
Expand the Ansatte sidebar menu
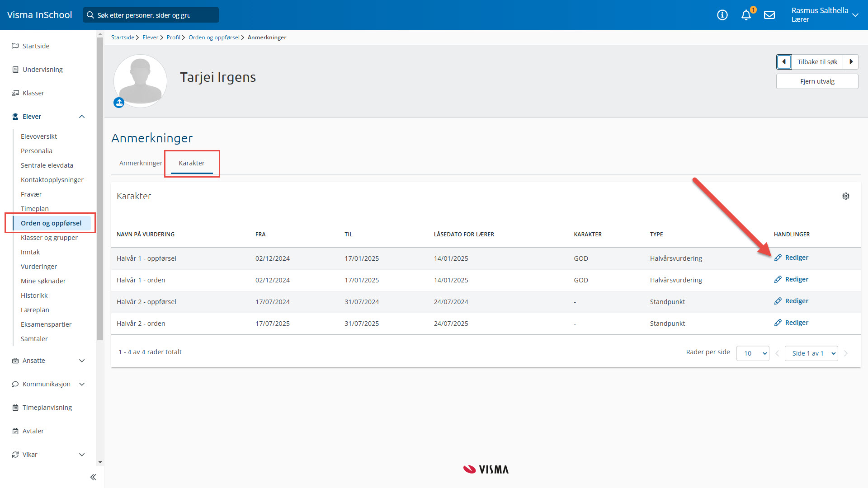pyautogui.click(x=82, y=361)
